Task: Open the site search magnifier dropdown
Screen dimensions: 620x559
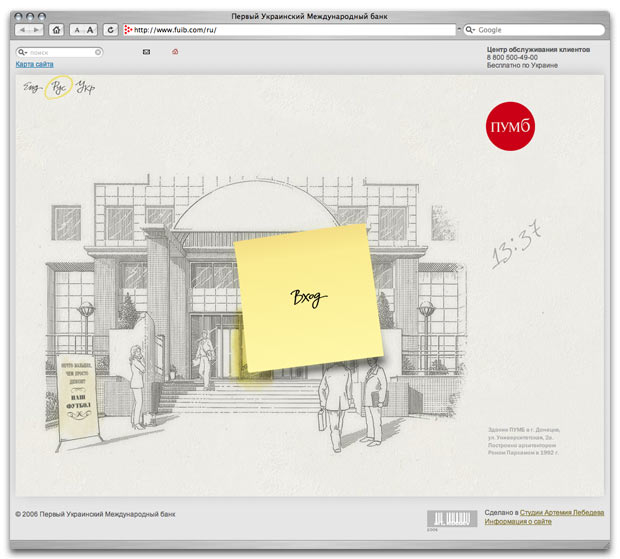Action: 22,51
